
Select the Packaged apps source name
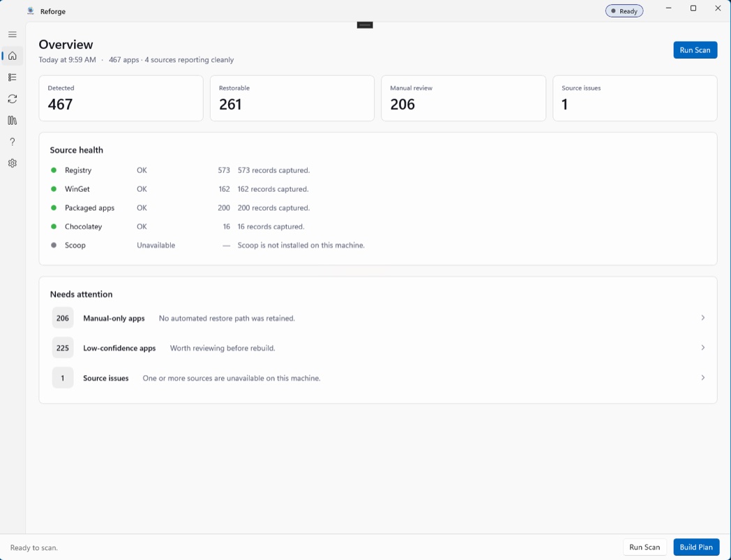[89, 208]
